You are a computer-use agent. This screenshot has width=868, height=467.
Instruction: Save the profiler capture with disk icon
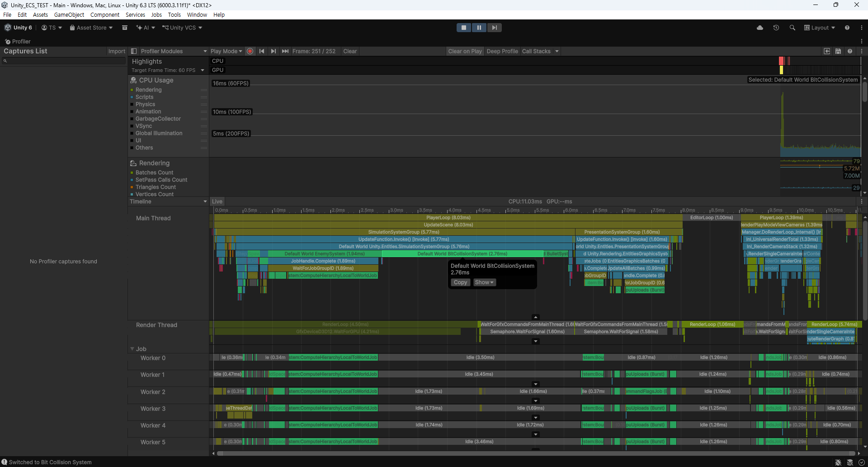point(838,51)
